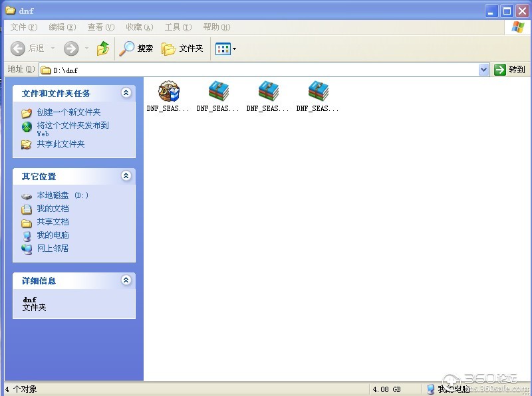532x396 pixels.
Task: Close the dnf window
Action: tap(523, 11)
